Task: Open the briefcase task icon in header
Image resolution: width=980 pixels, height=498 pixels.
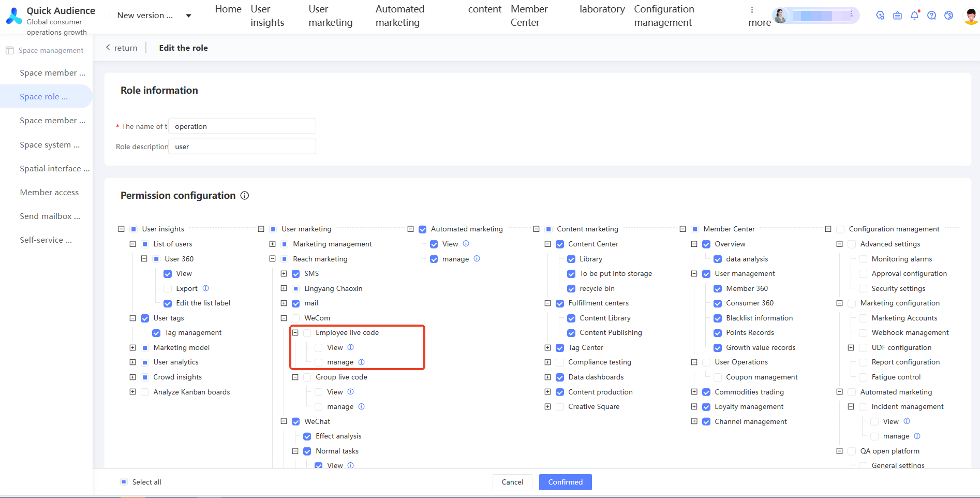Action: coord(897,16)
